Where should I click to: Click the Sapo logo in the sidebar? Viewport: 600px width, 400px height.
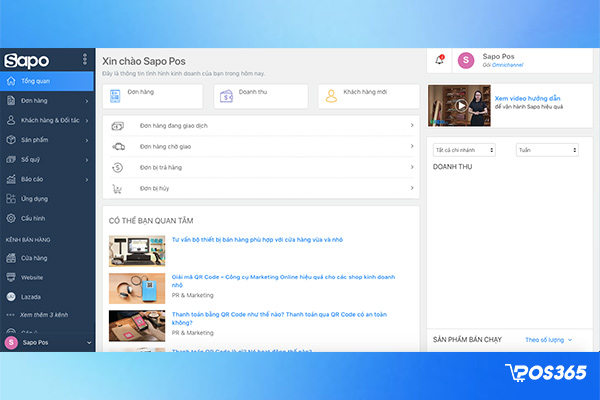[26, 60]
